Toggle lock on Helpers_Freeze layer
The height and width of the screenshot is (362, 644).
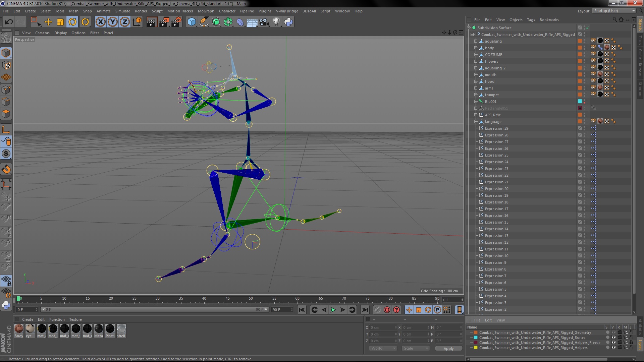[631, 343]
